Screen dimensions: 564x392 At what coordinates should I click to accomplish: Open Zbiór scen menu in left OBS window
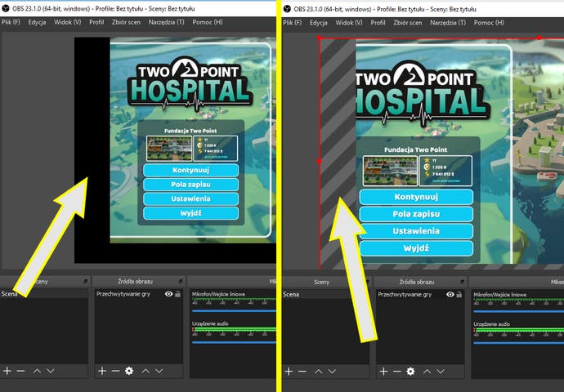(x=126, y=22)
